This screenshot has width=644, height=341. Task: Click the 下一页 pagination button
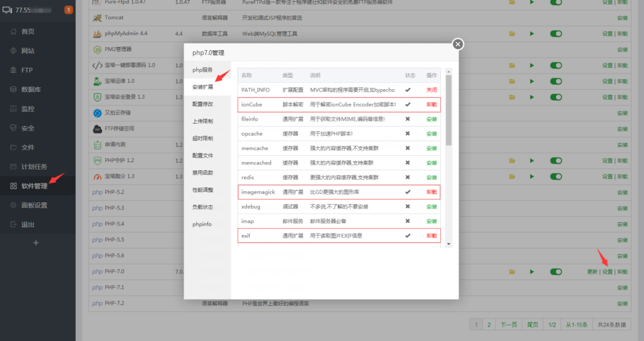508,325
